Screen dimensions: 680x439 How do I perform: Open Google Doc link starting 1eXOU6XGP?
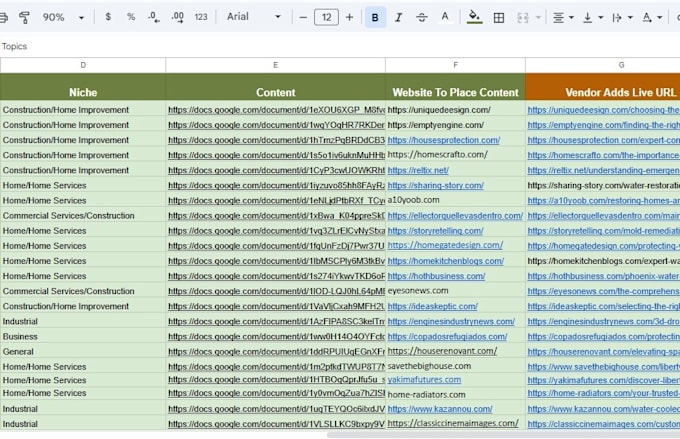click(x=276, y=110)
